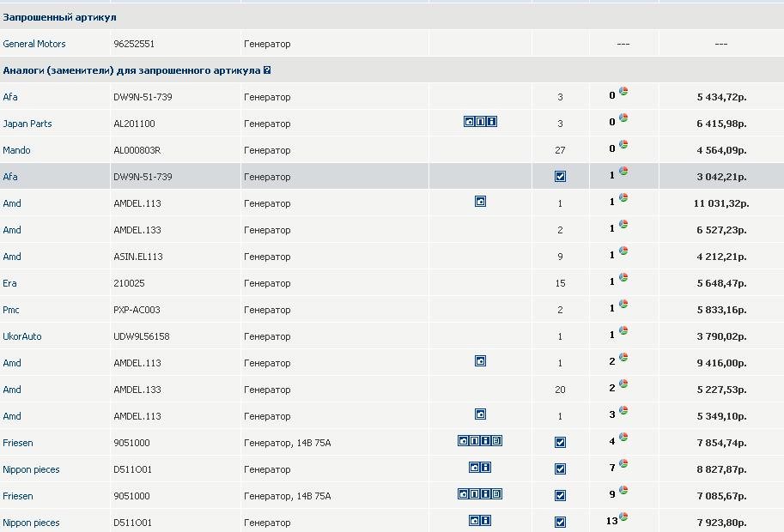Click the checkmark for Friesen priced 7 854,74р.

(561, 442)
